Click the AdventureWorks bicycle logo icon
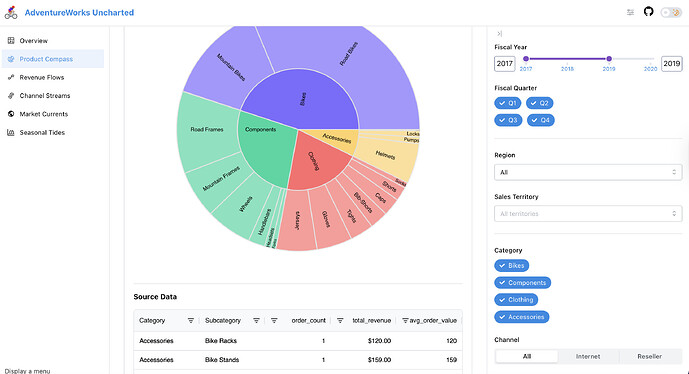 coord(11,12)
